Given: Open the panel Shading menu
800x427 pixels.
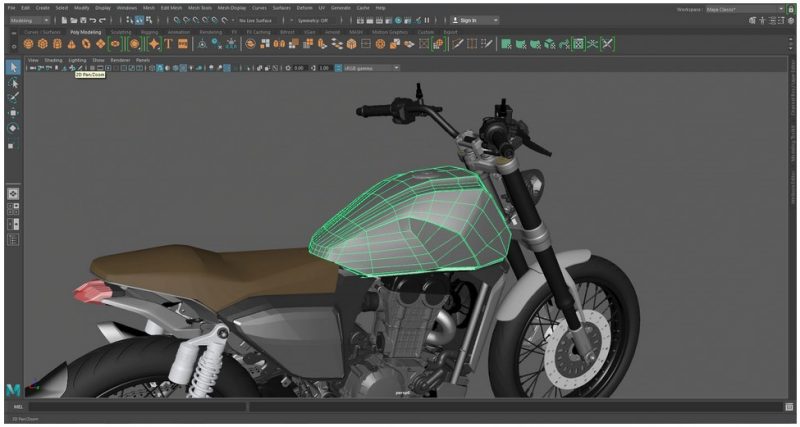Looking at the screenshot, I should [x=53, y=60].
